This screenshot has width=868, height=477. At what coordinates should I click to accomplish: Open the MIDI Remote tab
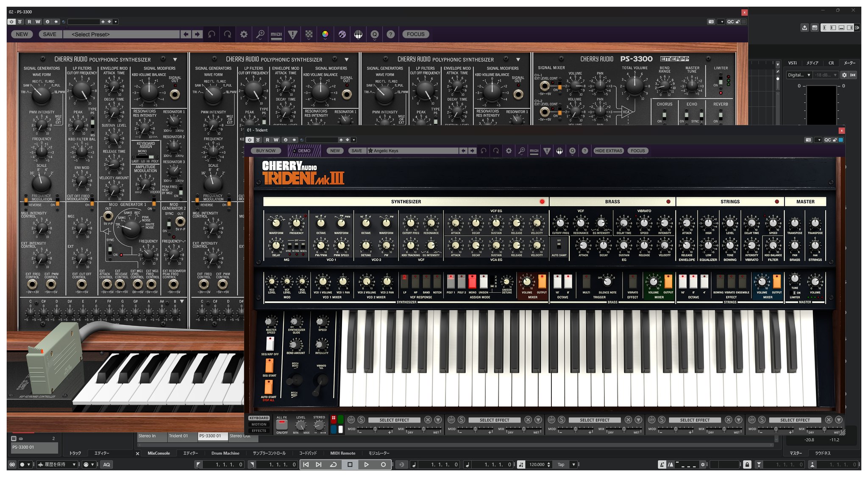coord(342,453)
